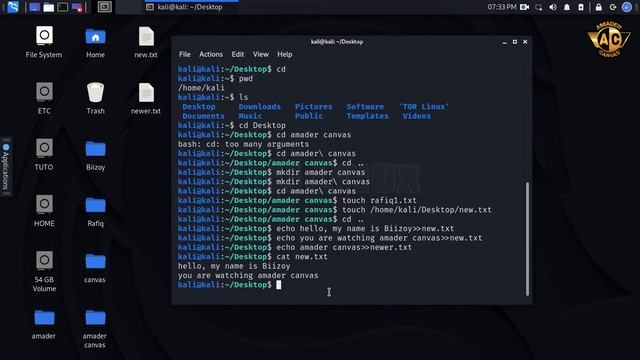
Task: Click 'Public' in ls output
Action: tap(309, 116)
